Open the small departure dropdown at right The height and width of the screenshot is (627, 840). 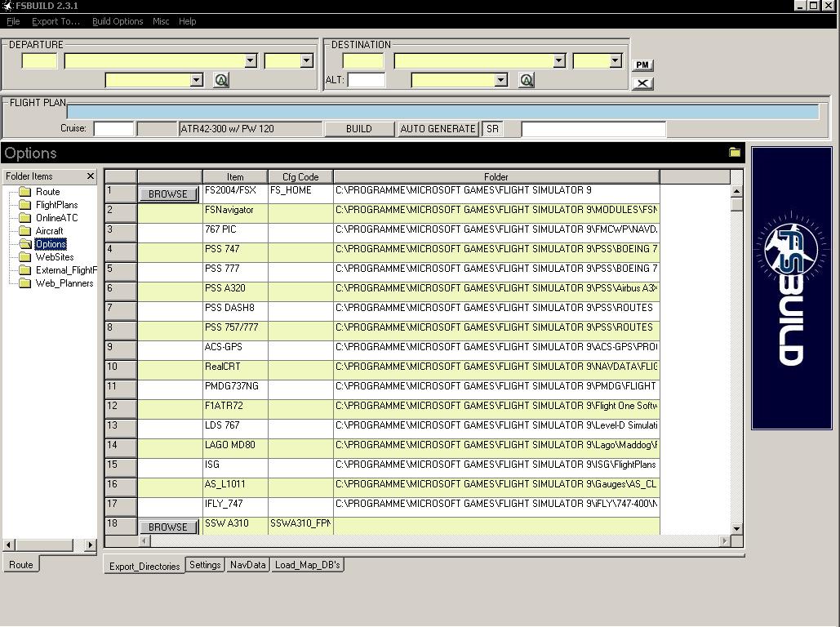click(x=306, y=60)
